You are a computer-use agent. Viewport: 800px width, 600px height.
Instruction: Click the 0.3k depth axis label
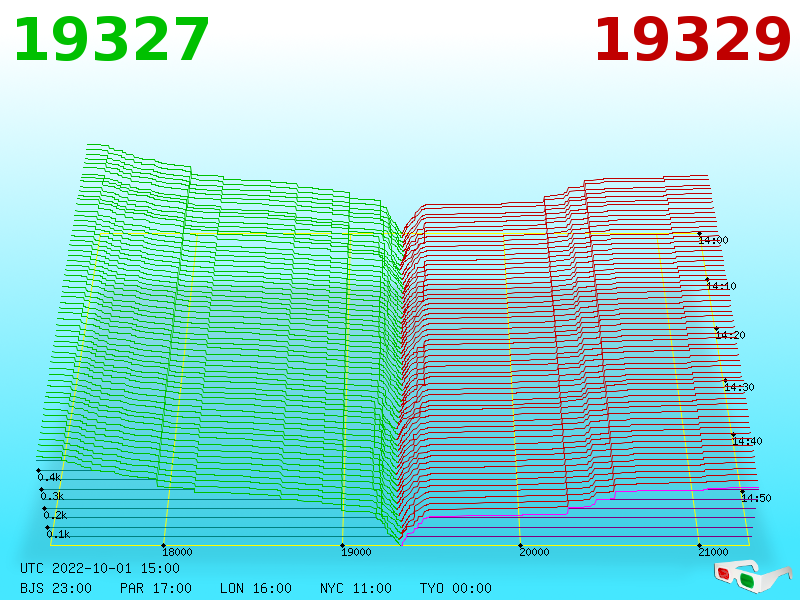53,496
